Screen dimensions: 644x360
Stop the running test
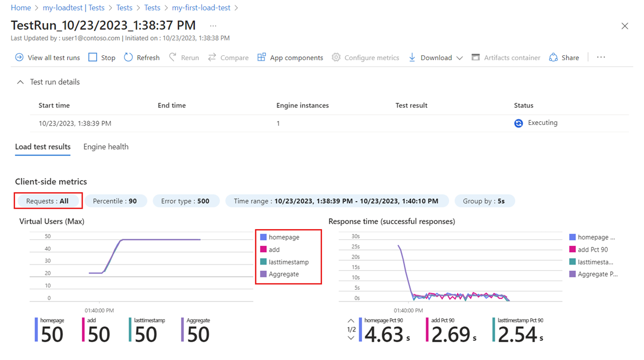101,57
